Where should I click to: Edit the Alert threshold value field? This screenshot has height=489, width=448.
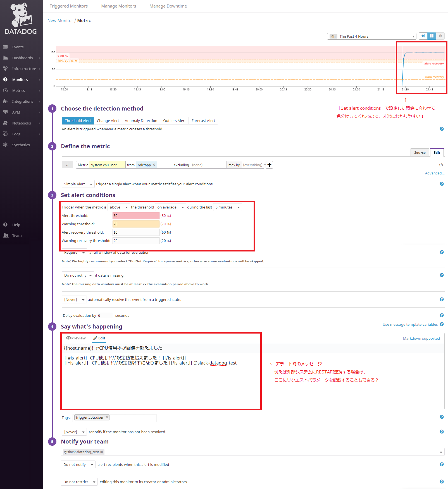(136, 215)
